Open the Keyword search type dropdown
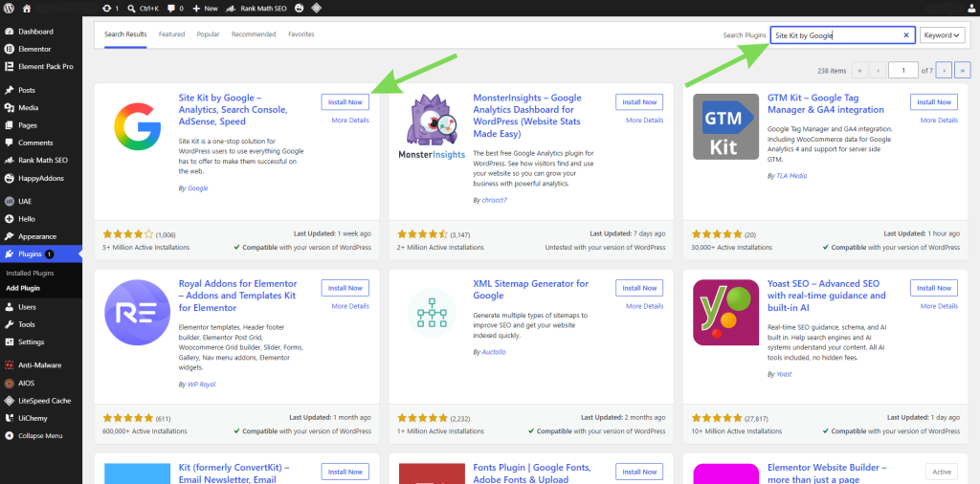The image size is (980, 484). 942,35
